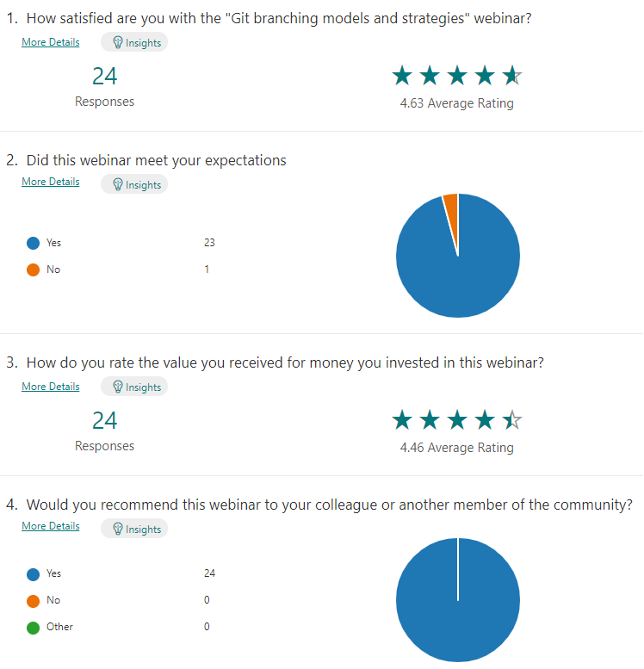644x669 pixels.
Task: Show Insights for recommend webinar question
Action: point(134,529)
